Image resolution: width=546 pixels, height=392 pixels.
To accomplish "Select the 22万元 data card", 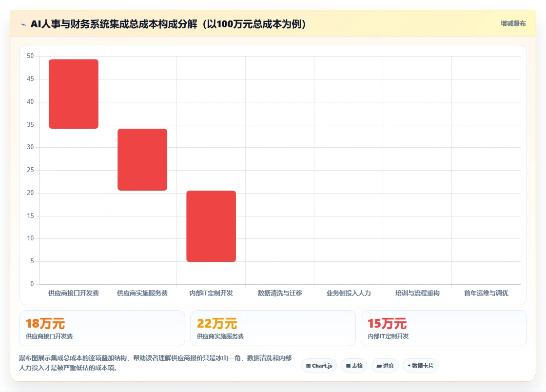I will pyautogui.click(x=273, y=328).
